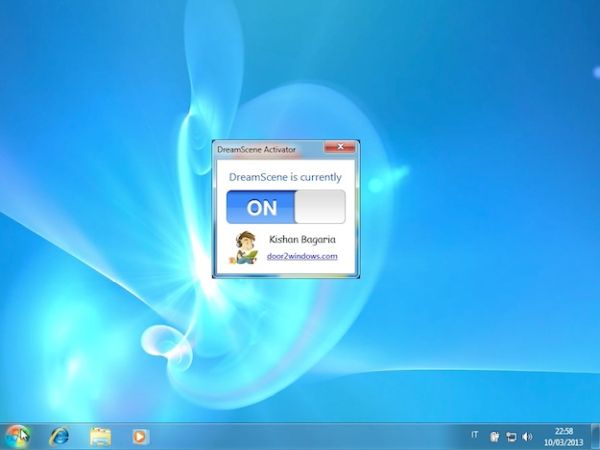Screen dimensions: 600x450
Task: Click the Show desktop button at the taskbar edge
Action: pyautogui.click(x=596, y=436)
